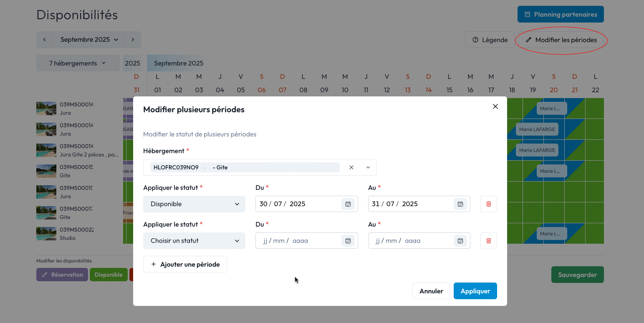Viewport: 644px width, 323px height.
Task: Go to next month arrow
Action: tap(133, 40)
